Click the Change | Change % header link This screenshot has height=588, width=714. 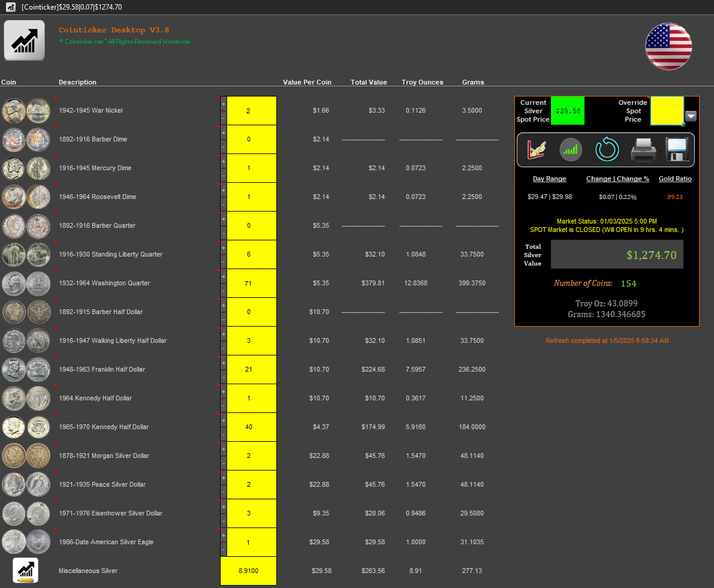click(x=617, y=179)
